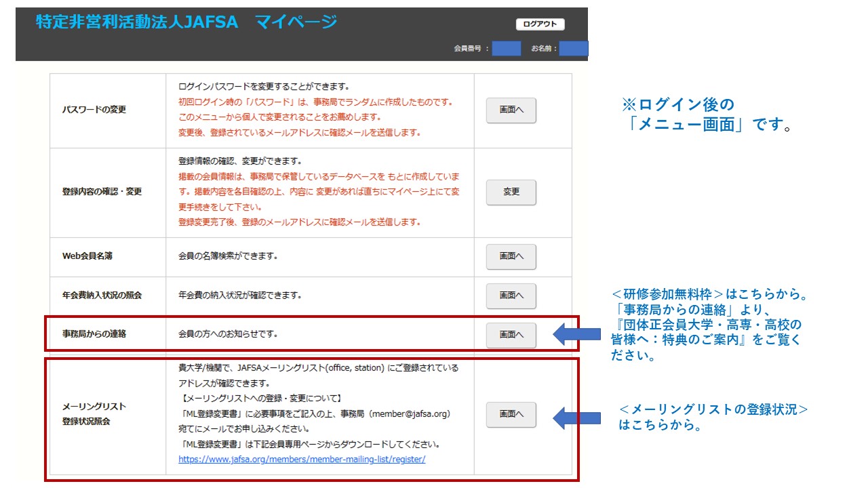Click text ログインパスワードを変更することができます。
This screenshot has height=488, width=868.
click(264, 87)
